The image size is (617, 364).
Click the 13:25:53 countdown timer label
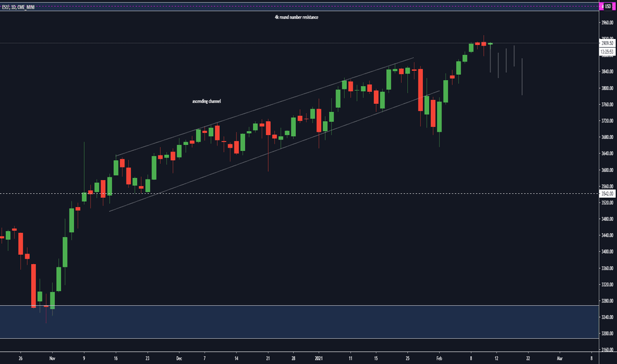point(608,52)
